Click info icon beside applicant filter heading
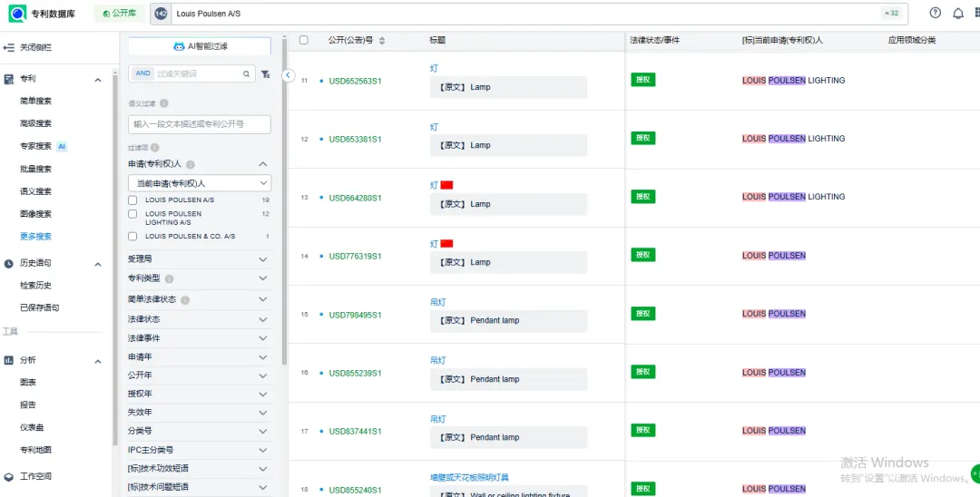 (x=190, y=164)
